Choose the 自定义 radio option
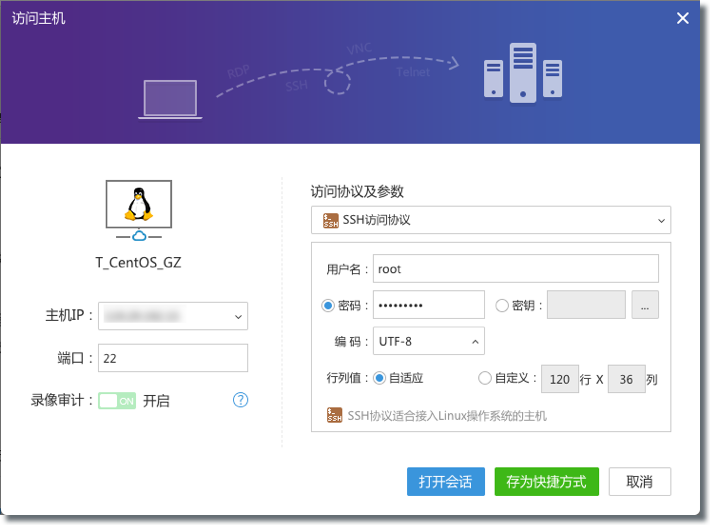The height and width of the screenshot is (525, 710). pos(485,378)
